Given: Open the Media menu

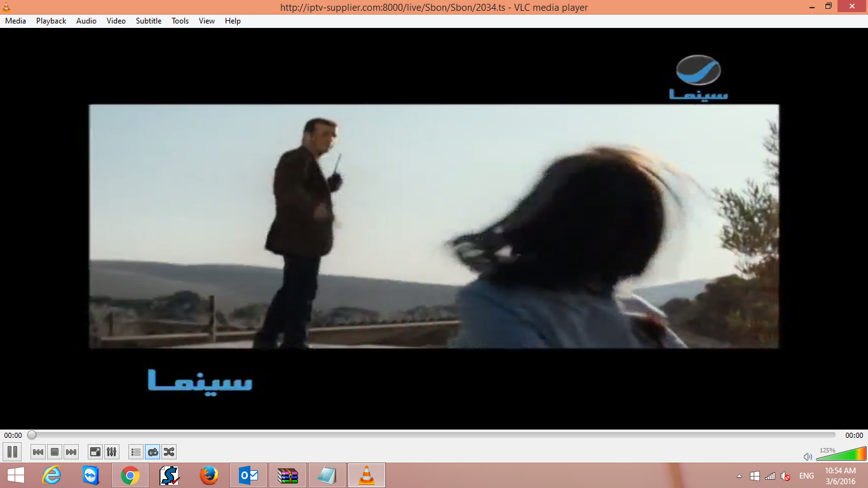Looking at the screenshot, I should click(15, 21).
